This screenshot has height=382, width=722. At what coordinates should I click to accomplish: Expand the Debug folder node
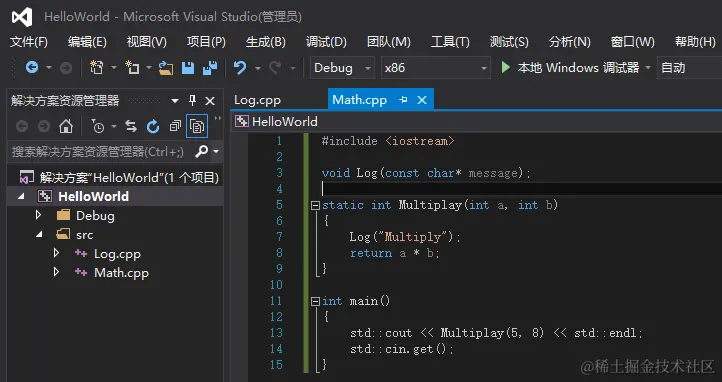39,215
